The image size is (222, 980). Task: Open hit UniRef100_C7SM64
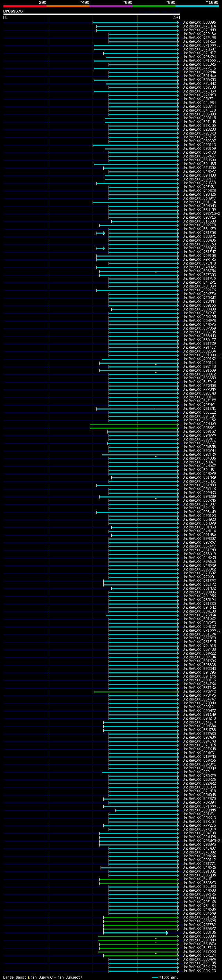click(x=199, y=615)
